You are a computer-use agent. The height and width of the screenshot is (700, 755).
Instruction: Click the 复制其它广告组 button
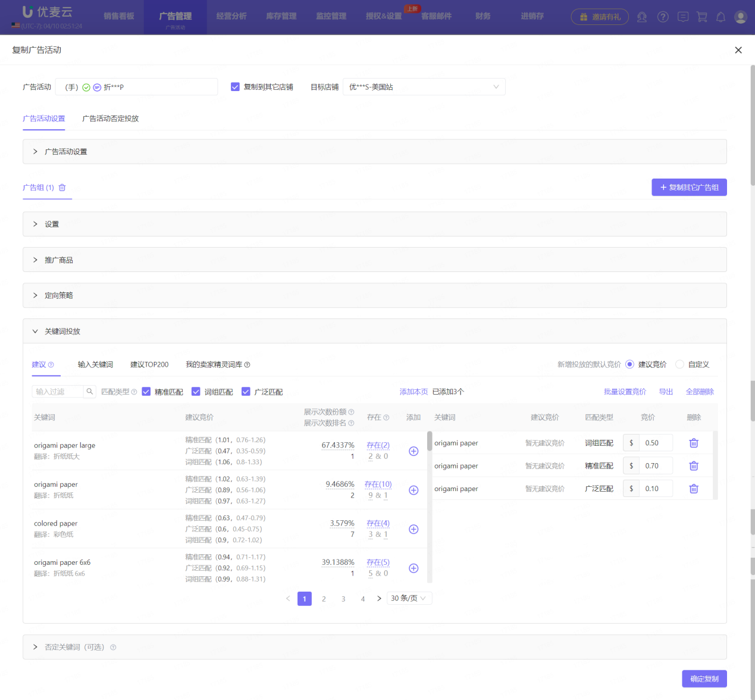point(689,187)
